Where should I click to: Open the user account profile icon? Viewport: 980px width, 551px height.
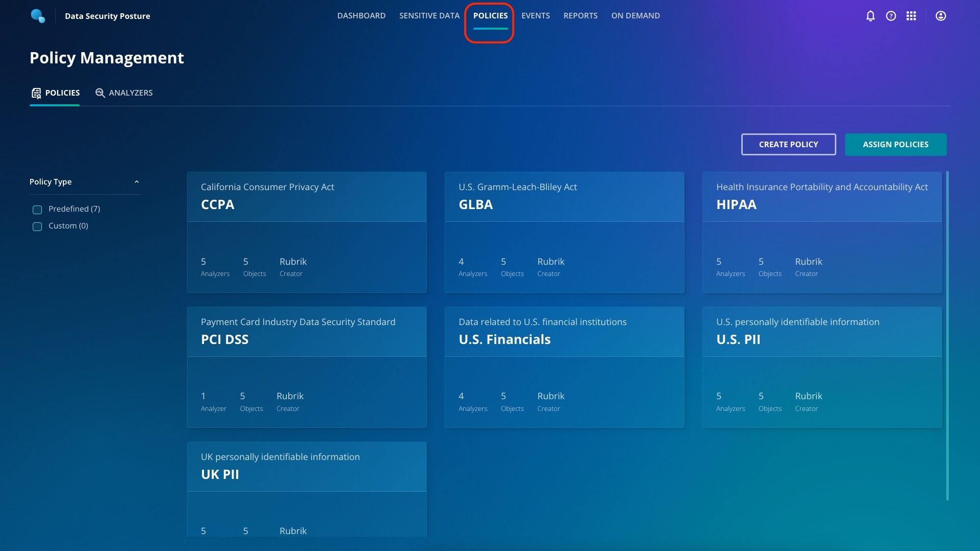coord(940,16)
